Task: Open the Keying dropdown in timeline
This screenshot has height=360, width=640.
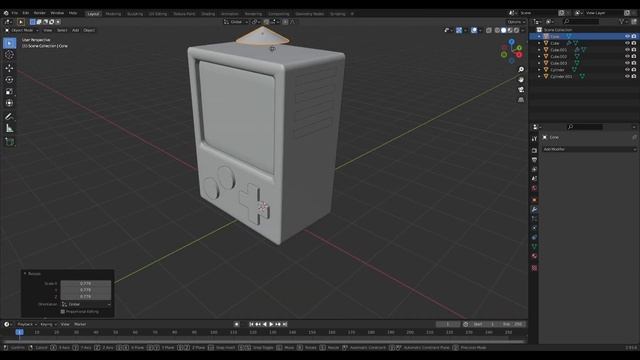Action: [48, 324]
